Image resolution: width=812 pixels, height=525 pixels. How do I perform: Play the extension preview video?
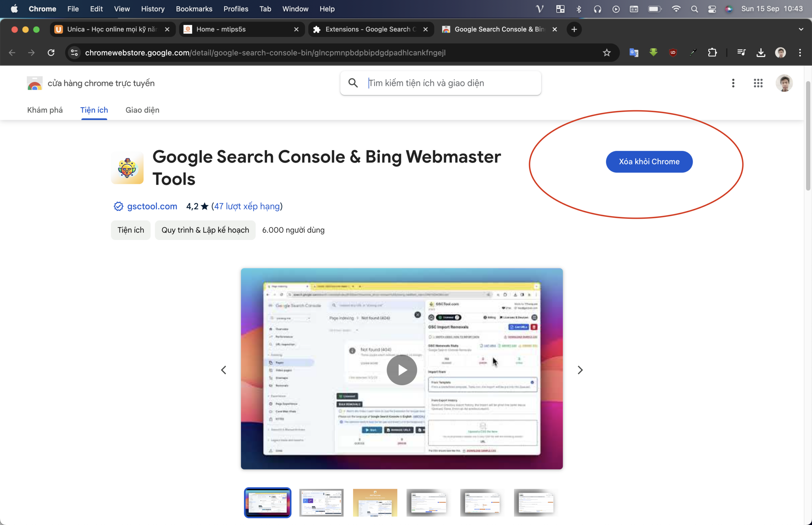click(x=402, y=370)
